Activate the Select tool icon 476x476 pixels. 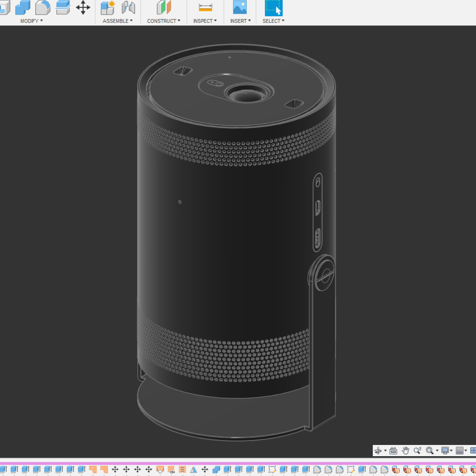(274, 8)
